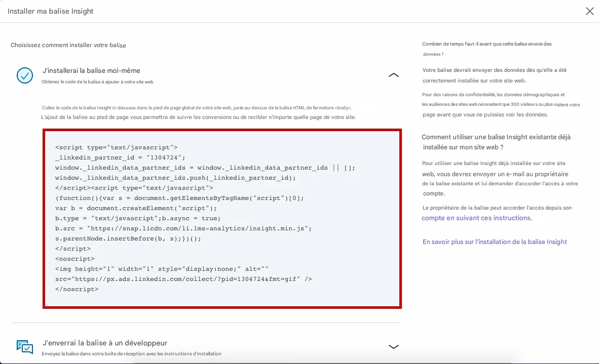Click the code line '<noscript>' opening tag
This screenshot has width=599, height=364.
[x=74, y=259]
